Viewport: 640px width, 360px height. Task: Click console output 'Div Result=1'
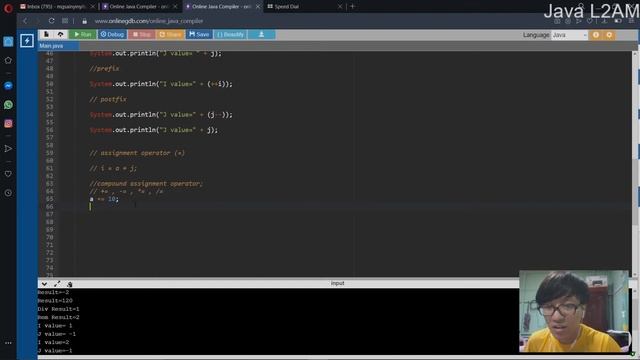pos(58,309)
